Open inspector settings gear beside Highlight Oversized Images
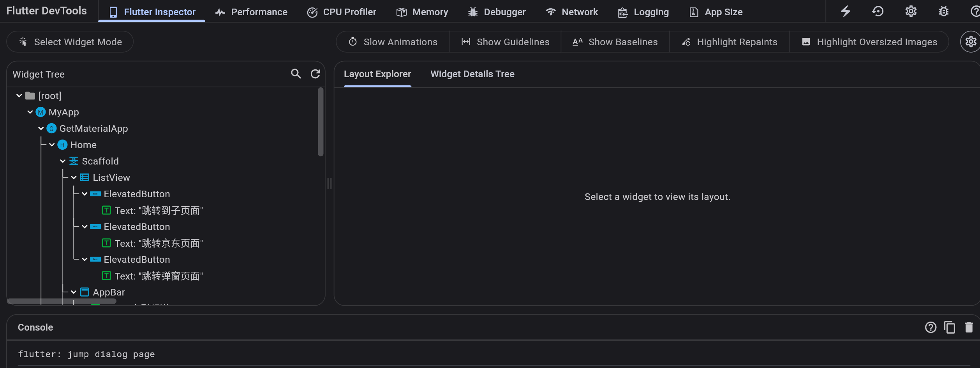This screenshot has width=980, height=368. [970, 42]
